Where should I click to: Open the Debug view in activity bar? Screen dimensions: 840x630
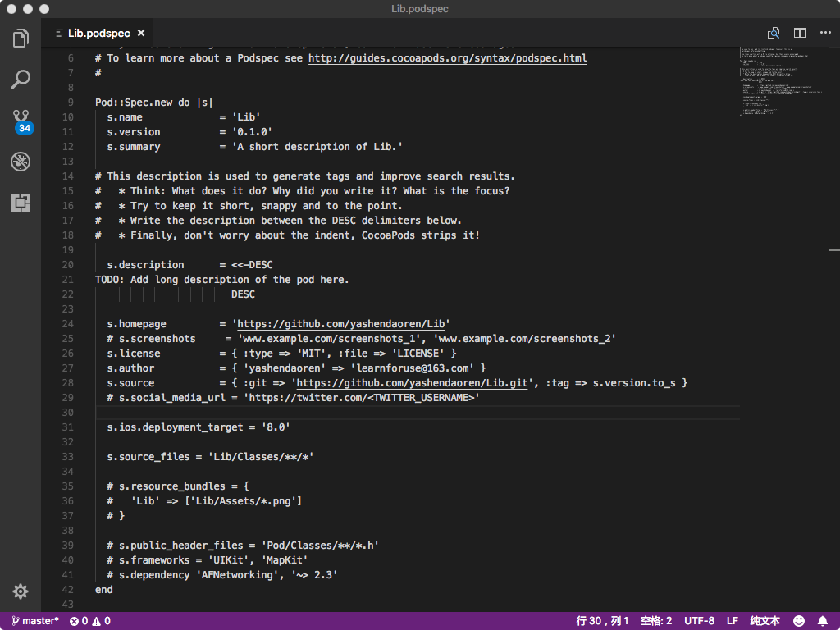[x=21, y=162]
